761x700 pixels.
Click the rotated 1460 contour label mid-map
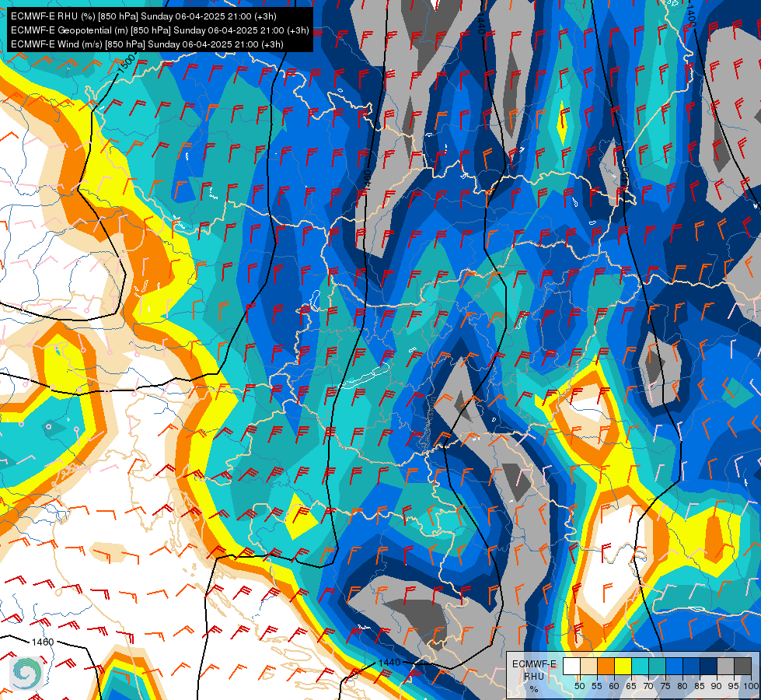coord(368,180)
